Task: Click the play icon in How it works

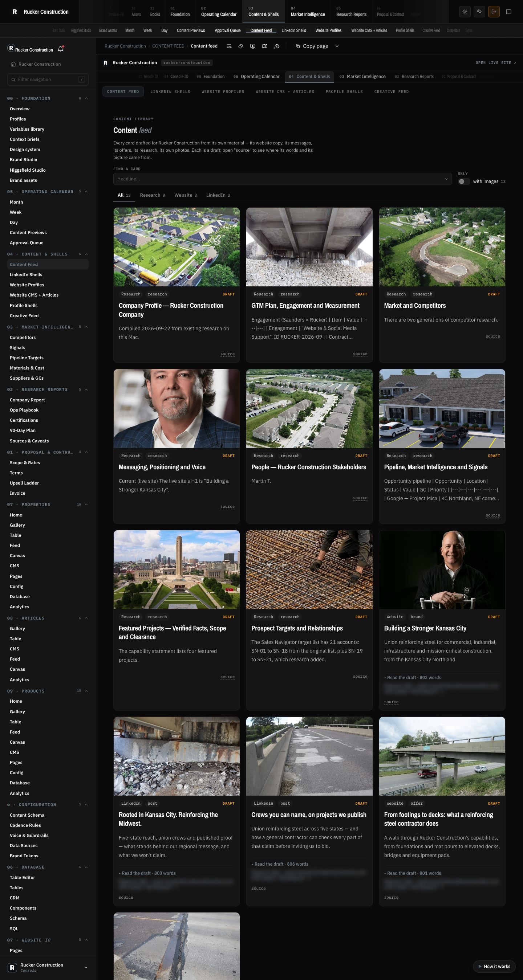Action: click(480, 966)
